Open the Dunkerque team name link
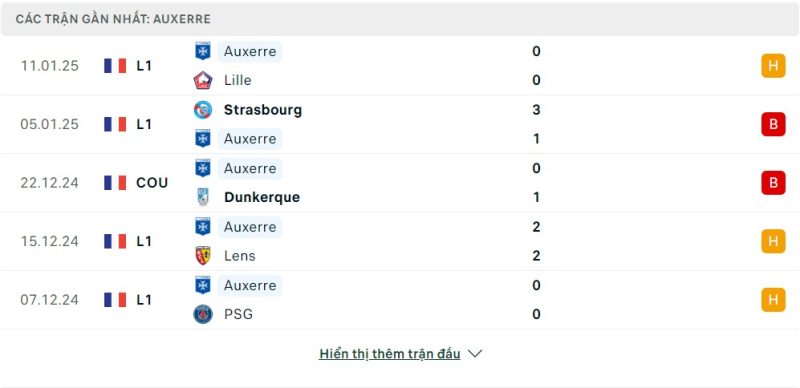Screen dimensions: 800x388 click(x=262, y=197)
